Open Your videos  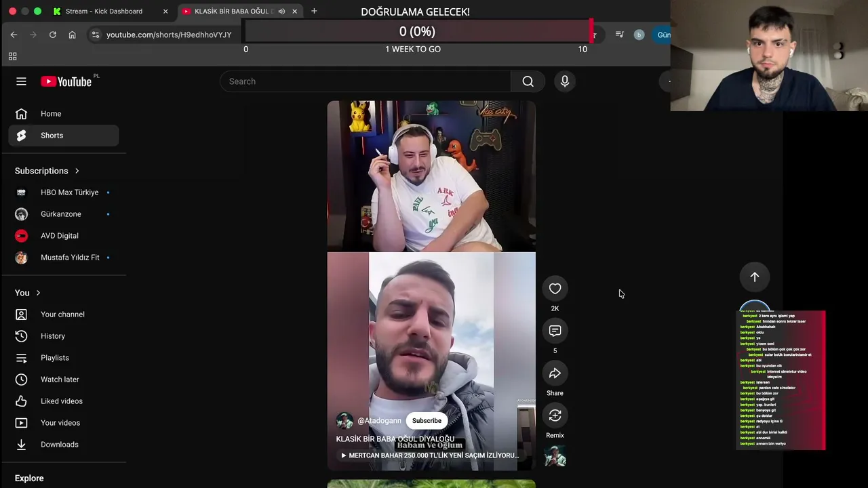(64, 423)
